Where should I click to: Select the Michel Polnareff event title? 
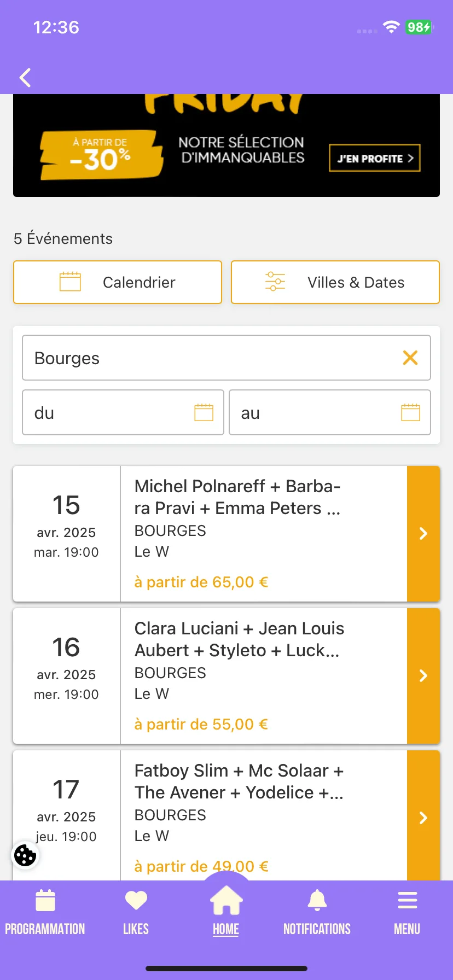tap(238, 497)
